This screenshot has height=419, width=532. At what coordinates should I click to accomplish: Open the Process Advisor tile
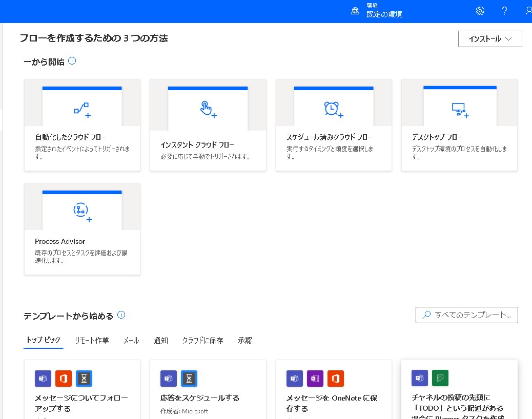pos(82,228)
